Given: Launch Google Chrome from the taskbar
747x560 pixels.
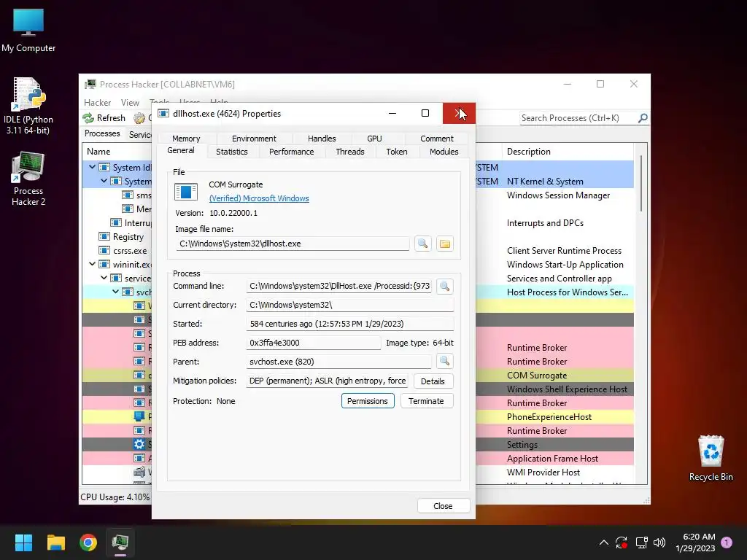Looking at the screenshot, I should pos(88,542).
